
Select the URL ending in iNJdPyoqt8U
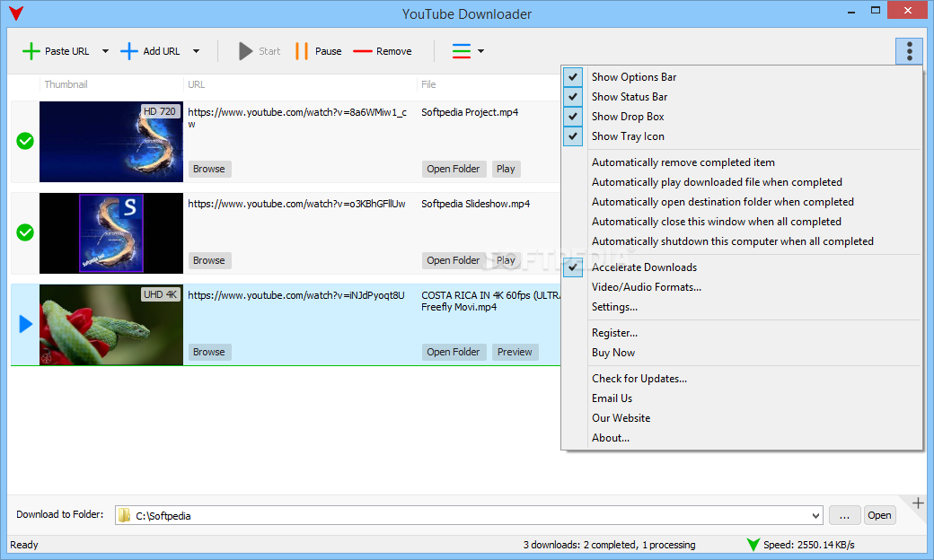(296, 295)
